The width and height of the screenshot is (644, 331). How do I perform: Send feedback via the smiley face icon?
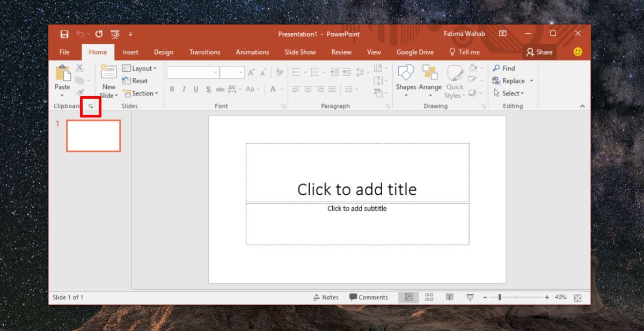pyautogui.click(x=578, y=52)
